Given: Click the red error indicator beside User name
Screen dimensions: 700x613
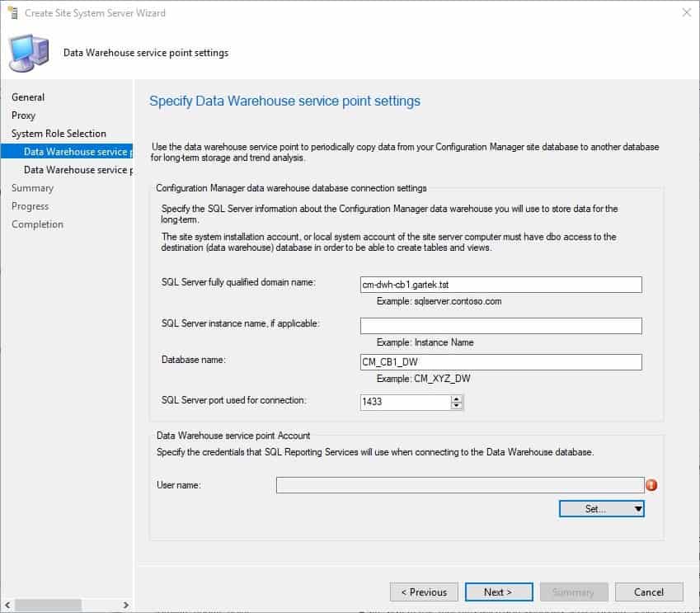Looking at the screenshot, I should pos(651,485).
